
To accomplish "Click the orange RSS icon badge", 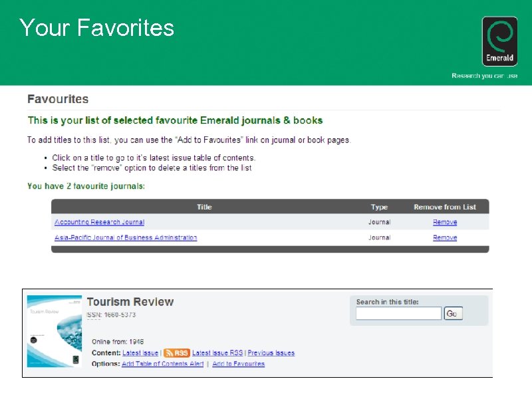I will click(176, 353).
